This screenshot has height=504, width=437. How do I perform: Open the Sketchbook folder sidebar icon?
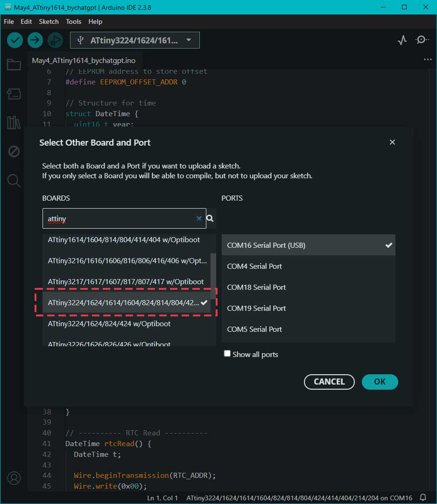coord(14,64)
